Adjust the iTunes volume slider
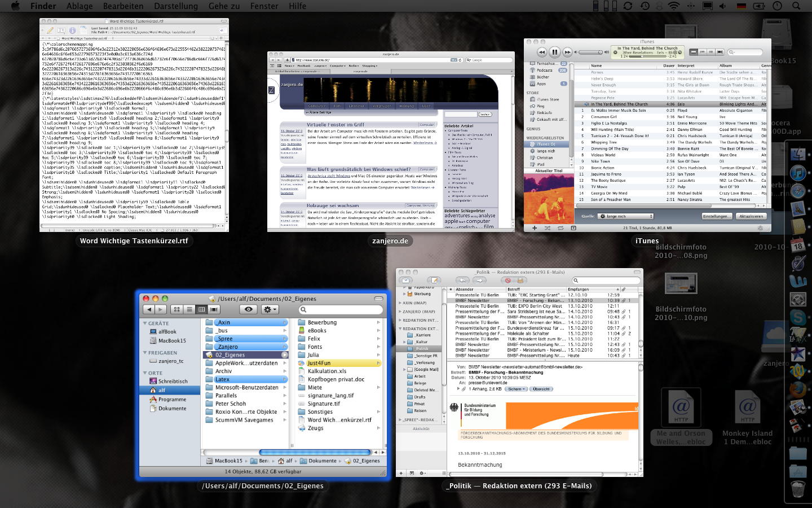The width and height of the screenshot is (812, 508). [x=591, y=52]
